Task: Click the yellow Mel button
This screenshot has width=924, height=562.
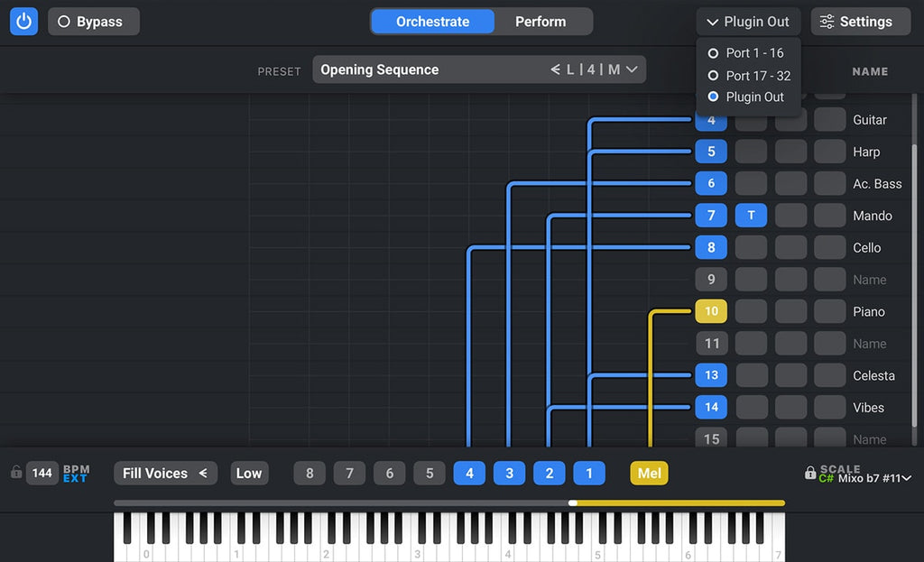Action: tap(649, 473)
